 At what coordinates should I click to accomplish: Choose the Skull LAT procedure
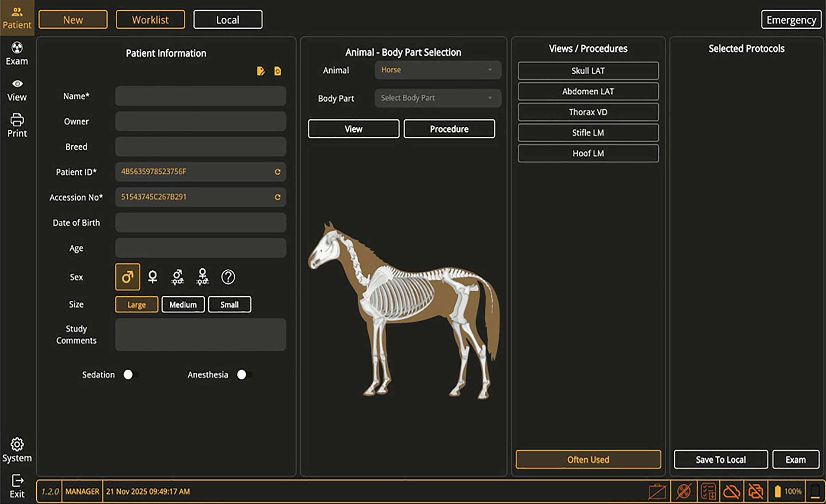pos(588,71)
